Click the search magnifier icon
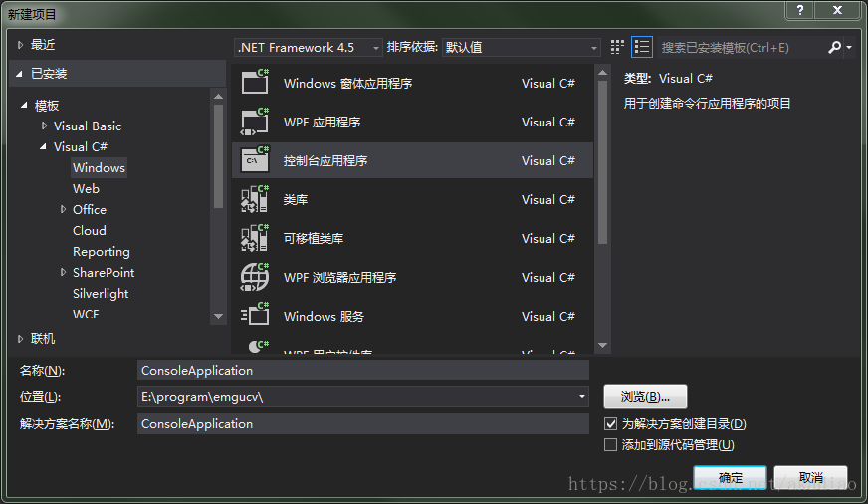 point(835,47)
